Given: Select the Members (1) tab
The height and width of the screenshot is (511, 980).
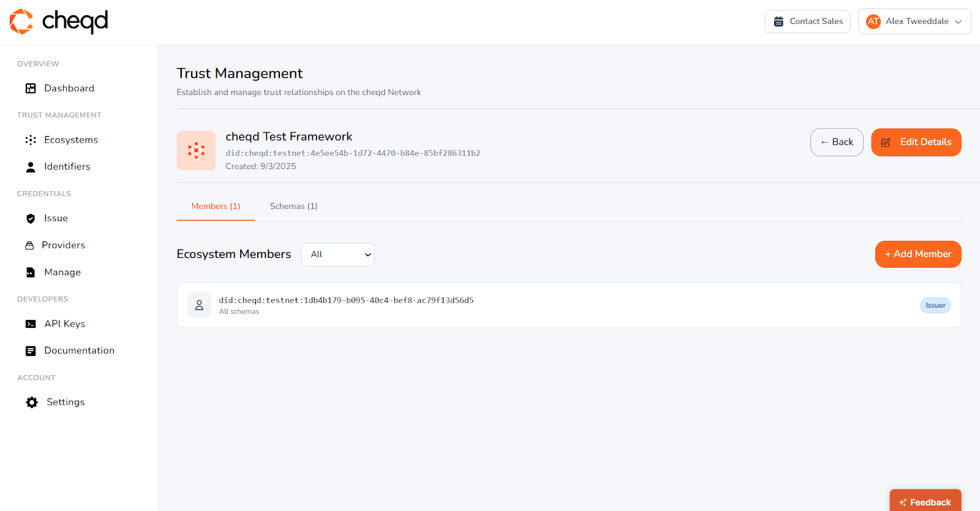Looking at the screenshot, I should (x=216, y=206).
